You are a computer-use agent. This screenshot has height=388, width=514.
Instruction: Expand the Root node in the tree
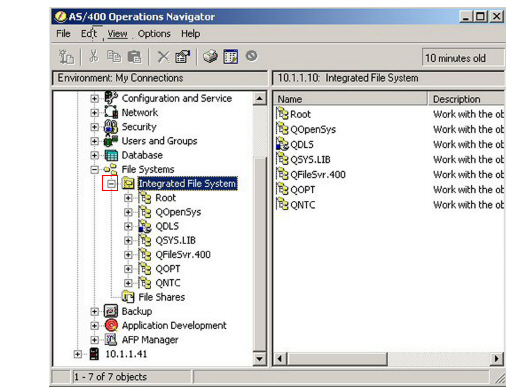(x=128, y=198)
